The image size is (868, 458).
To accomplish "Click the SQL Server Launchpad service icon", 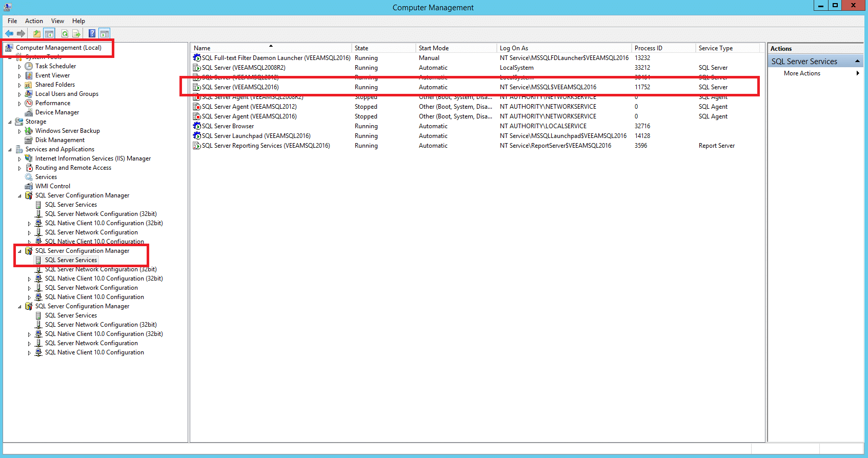I will (197, 136).
